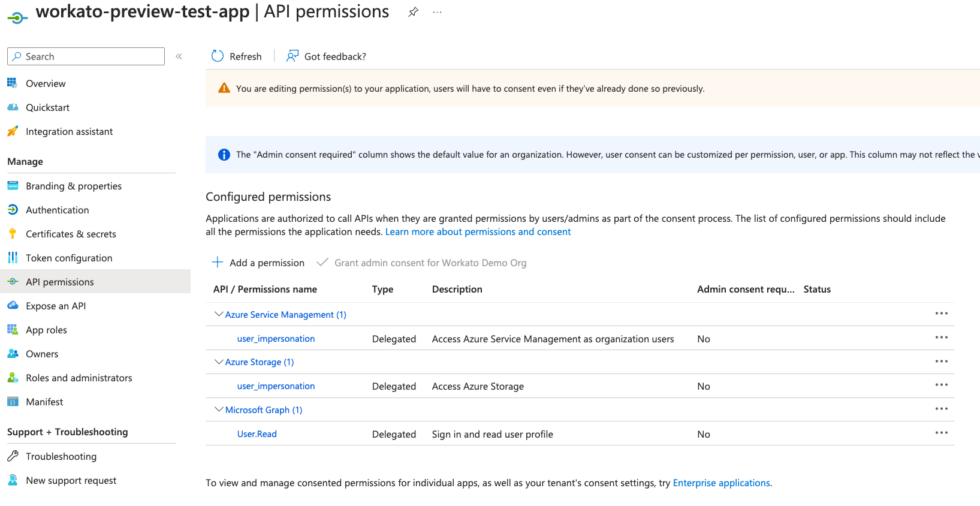The height and width of the screenshot is (506, 980).
Task: Click the Expose an API cloud icon
Action: (13, 306)
